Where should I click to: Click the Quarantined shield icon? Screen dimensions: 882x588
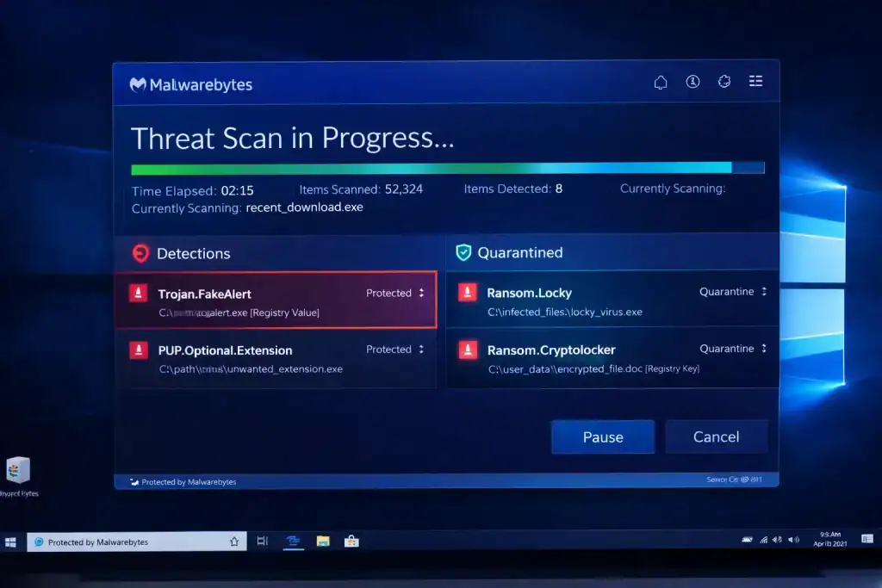463,253
